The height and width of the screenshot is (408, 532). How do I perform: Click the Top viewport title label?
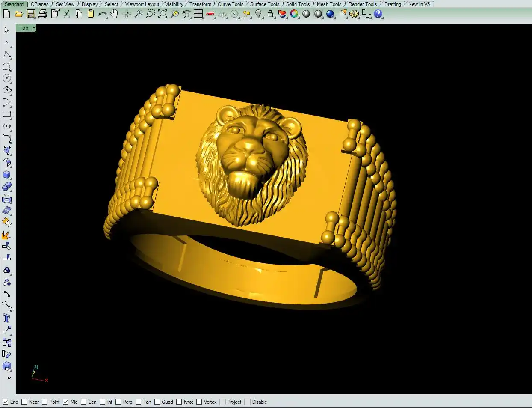click(24, 28)
